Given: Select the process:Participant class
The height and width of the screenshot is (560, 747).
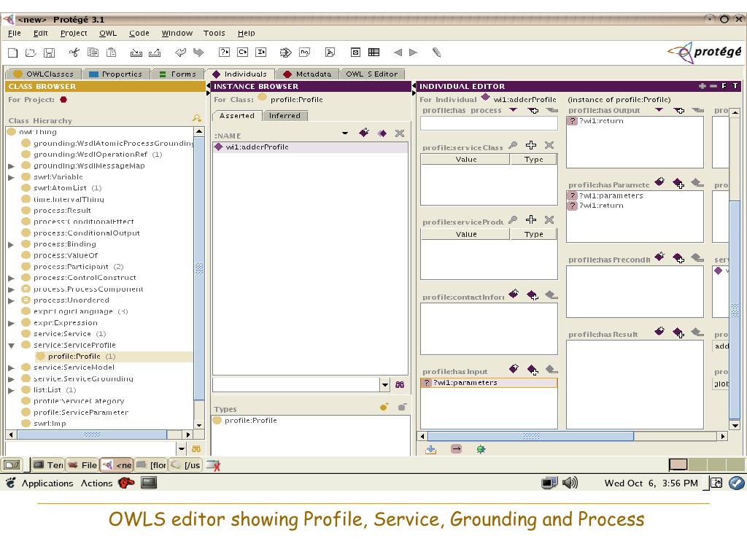Looking at the screenshot, I should pyautogui.click(x=71, y=267).
